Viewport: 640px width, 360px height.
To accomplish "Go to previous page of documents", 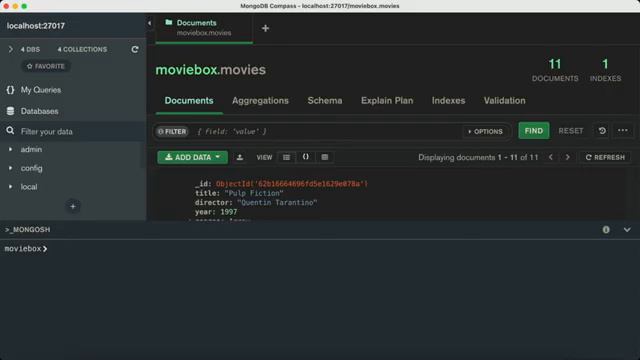I will pos(551,157).
